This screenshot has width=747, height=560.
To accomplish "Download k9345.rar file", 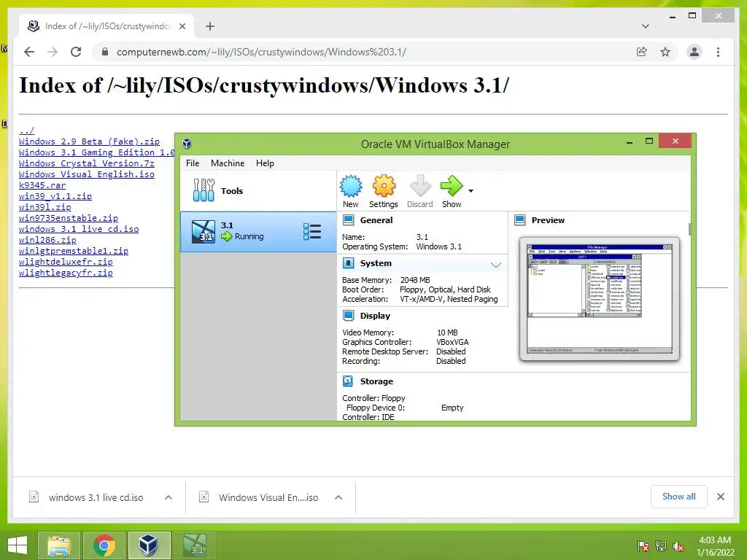I will click(x=42, y=185).
